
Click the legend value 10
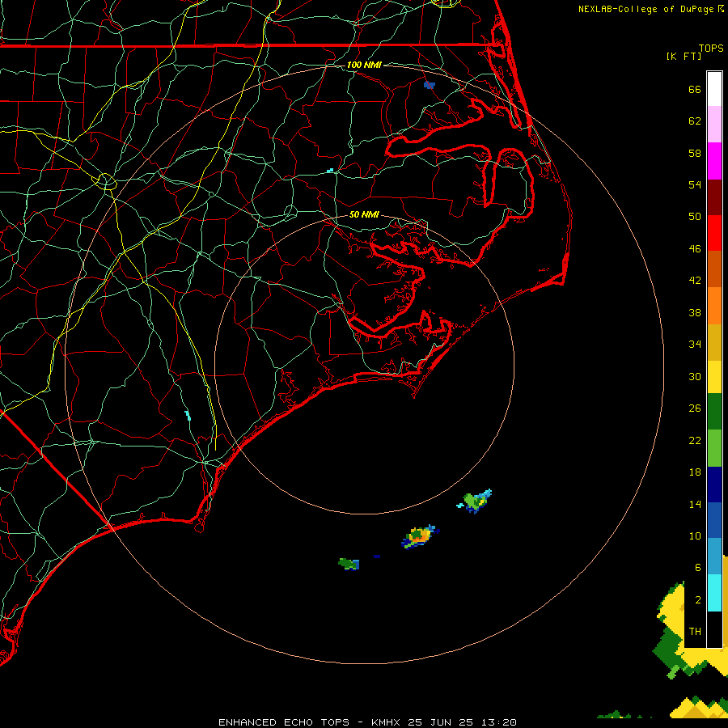(x=695, y=536)
